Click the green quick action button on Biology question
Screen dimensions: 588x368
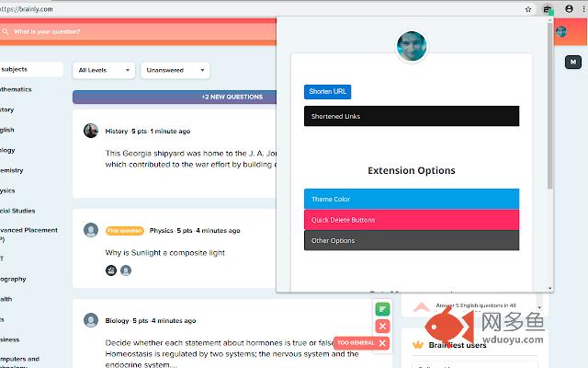tap(382, 309)
